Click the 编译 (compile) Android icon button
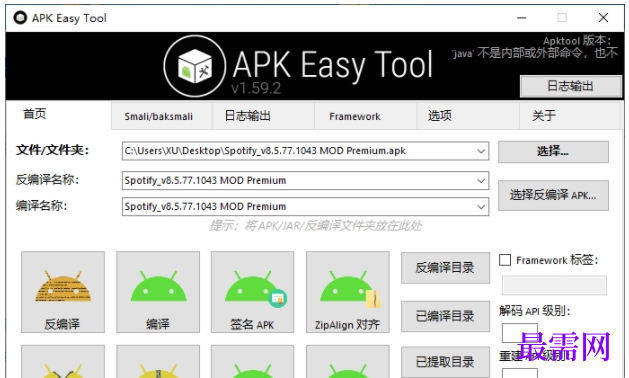The image size is (629, 378). point(158,292)
